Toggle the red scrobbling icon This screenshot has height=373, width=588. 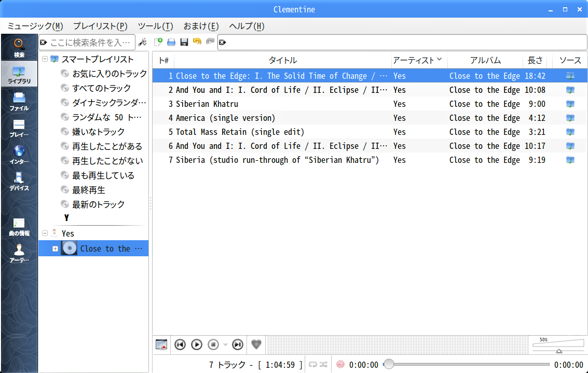[x=340, y=364]
